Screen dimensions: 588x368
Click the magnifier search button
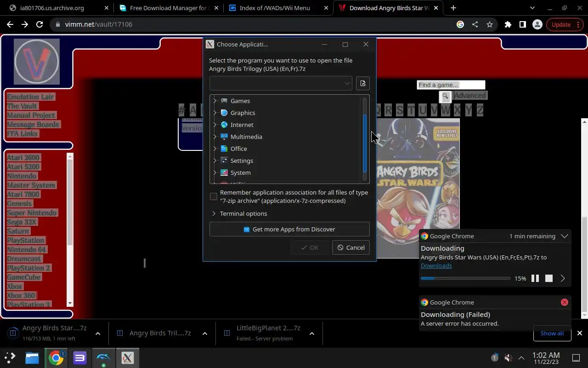pos(445,96)
